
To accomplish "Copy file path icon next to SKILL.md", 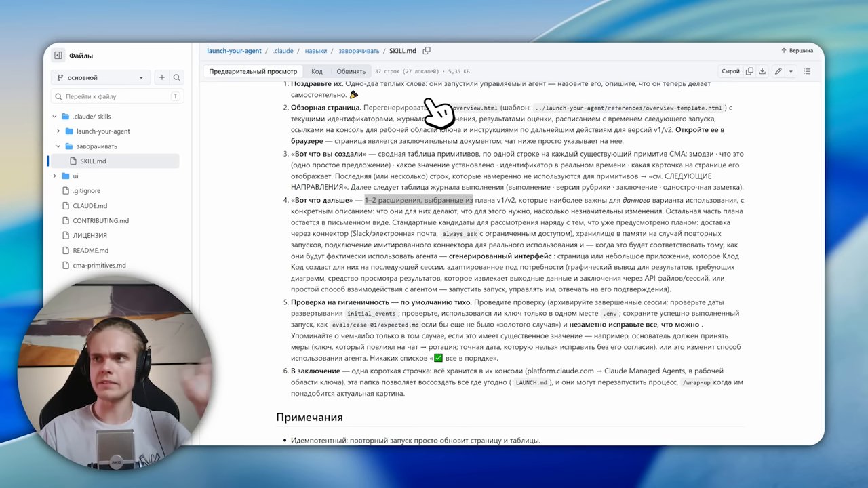I will point(427,51).
